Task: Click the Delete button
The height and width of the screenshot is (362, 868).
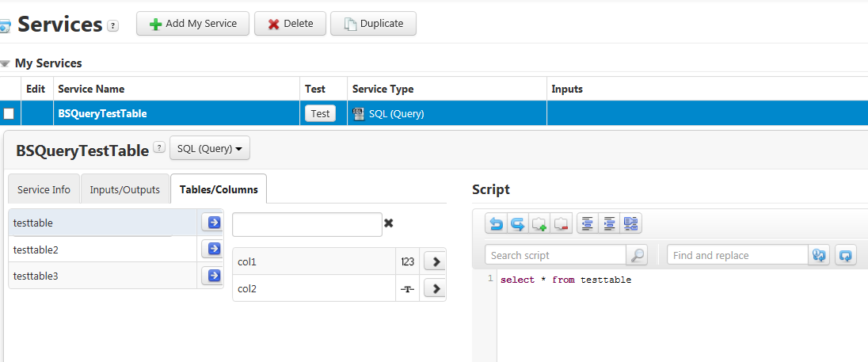Action: coord(290,24)
